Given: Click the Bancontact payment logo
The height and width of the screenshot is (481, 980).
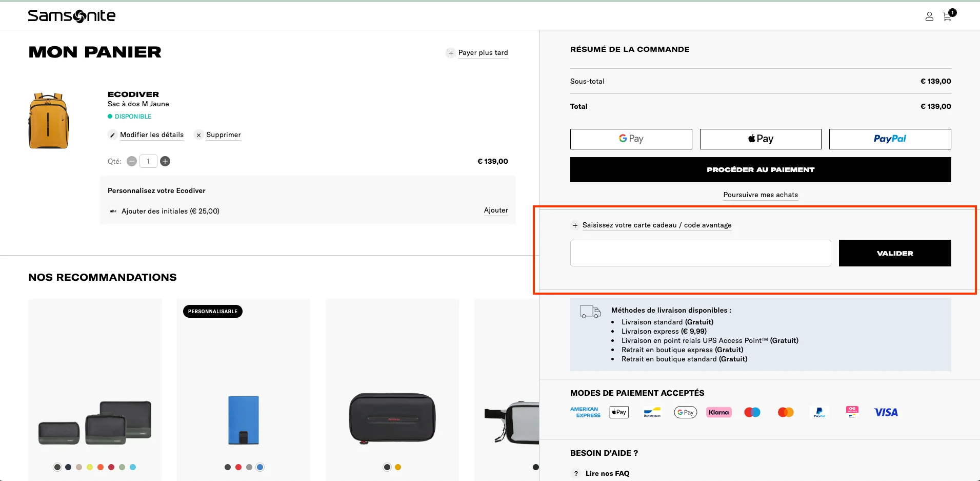Looking at the screenshot, I should coord(652,412).
